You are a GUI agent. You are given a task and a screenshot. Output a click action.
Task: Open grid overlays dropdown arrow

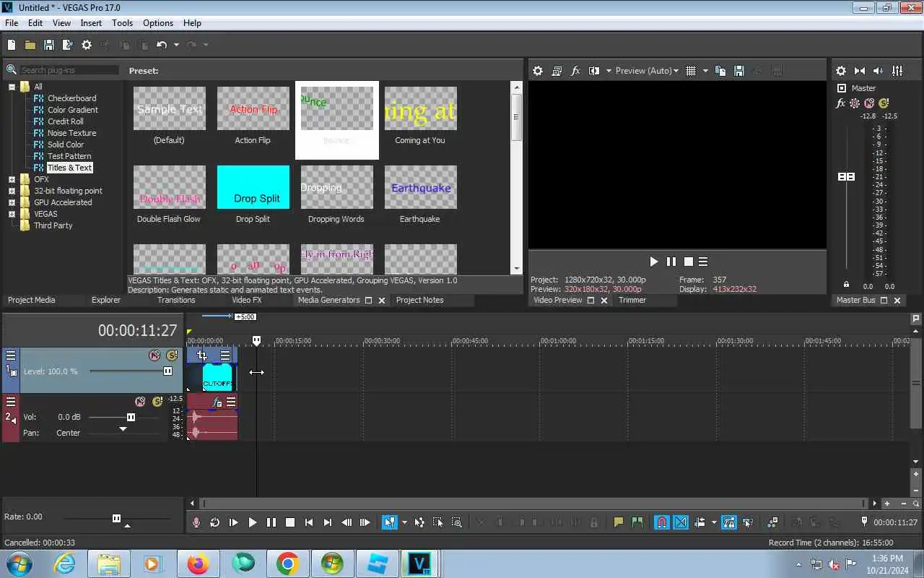705,70
